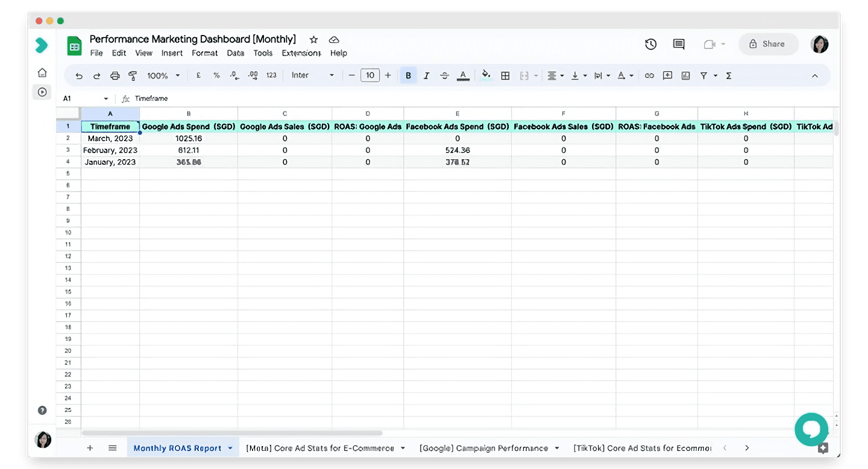The width and height of the screenshot is (868, 469).
Task: Click Name box showing A1
Action: (x=85, y=98)
